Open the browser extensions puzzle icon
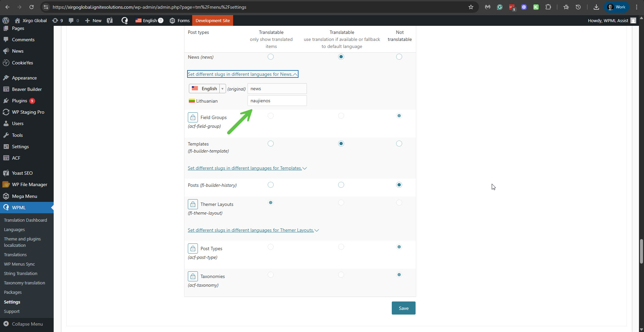This screenshot has height=332, width=644. [x=548, y=7]
